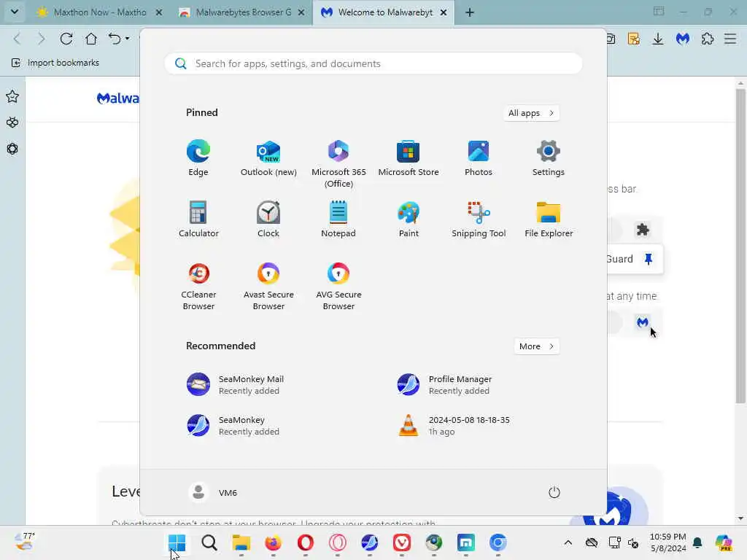The image size is (747, 560).
Task: Open Edge from pinned apps
Action: [x=198, y=158]
